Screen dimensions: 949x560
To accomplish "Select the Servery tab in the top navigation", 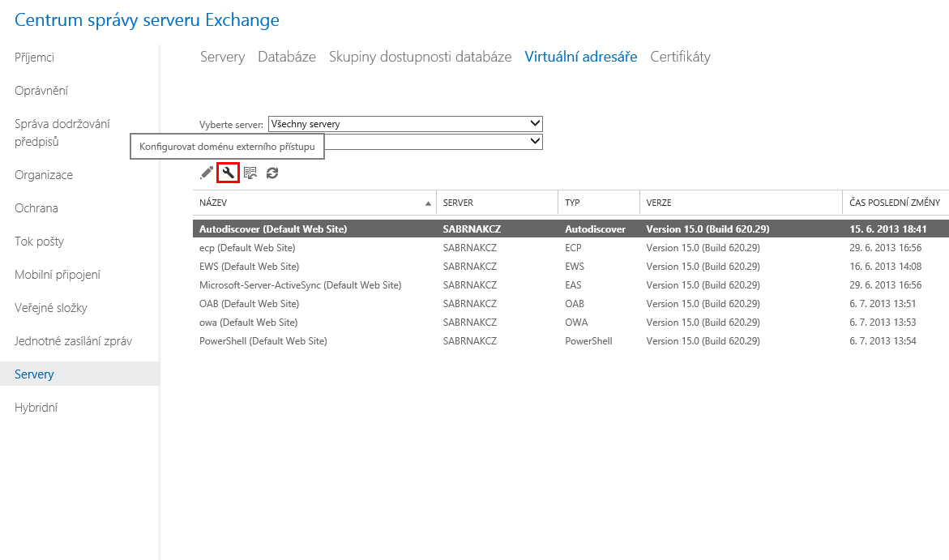I will coord(222,57).
